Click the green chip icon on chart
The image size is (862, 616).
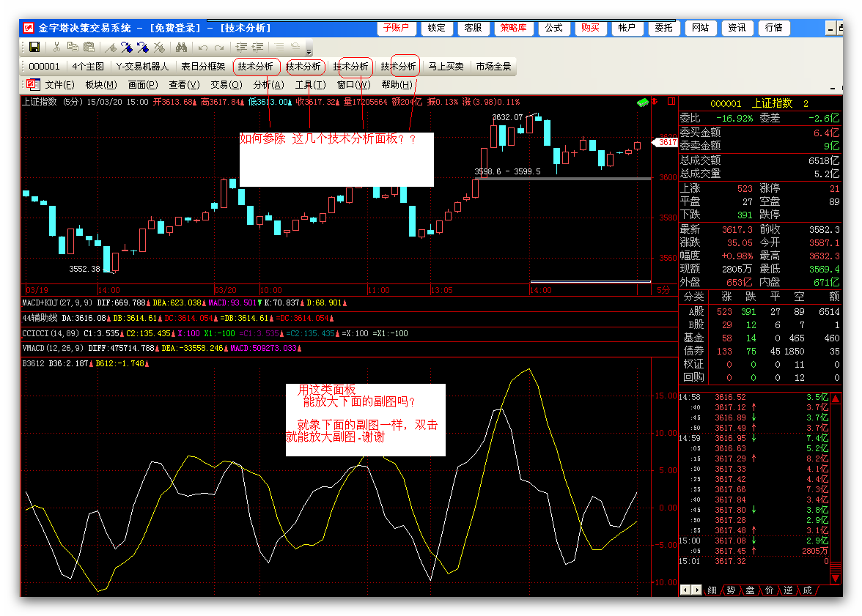(642, 103)
